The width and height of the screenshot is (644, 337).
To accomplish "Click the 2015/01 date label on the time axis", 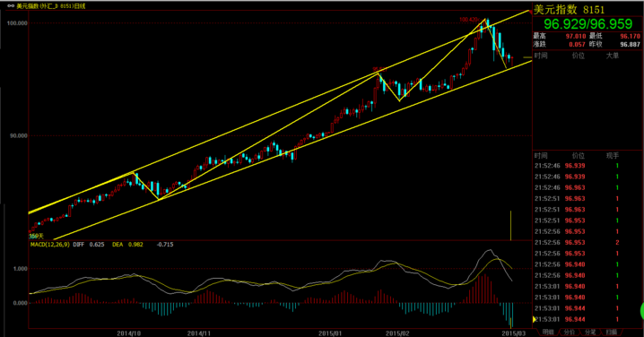I will pyautogui.click(x=331, y=333).
